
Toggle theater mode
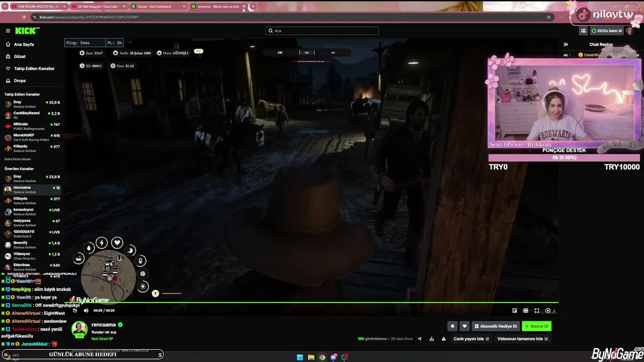[x=526, y=311]
